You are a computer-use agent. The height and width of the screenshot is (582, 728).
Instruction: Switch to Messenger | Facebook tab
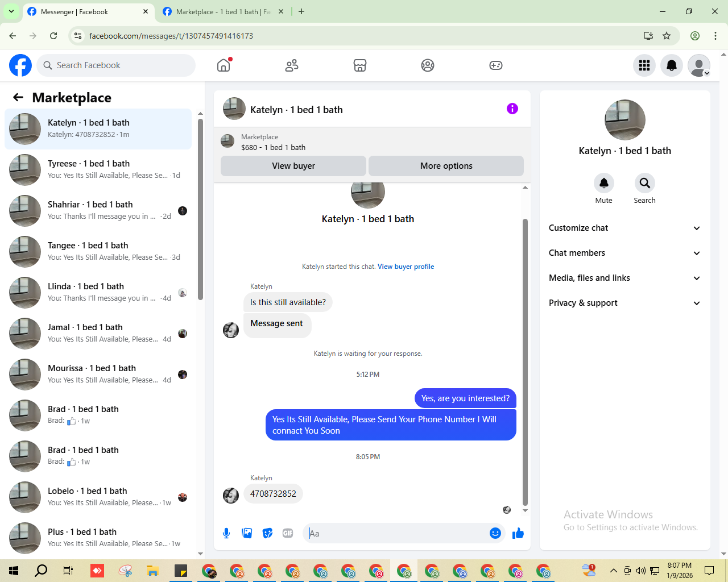88,11
